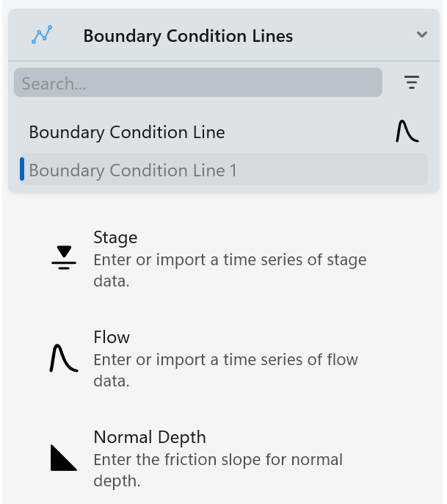Select the Normal Depth triangle icon

tap(63, 458)
